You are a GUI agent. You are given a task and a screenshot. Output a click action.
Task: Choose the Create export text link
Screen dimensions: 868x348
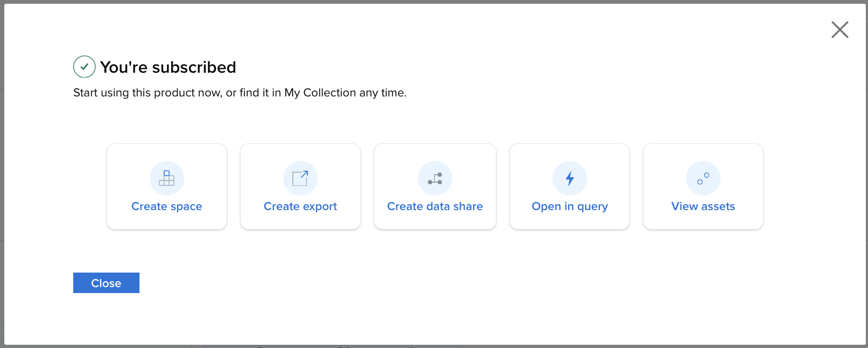click(300, 206)
